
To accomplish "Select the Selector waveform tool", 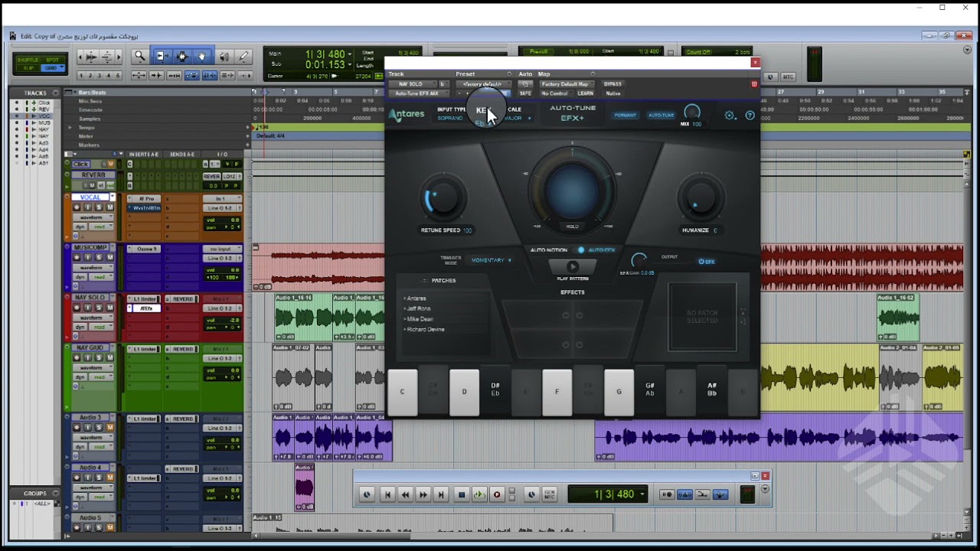I will [182, 56].
